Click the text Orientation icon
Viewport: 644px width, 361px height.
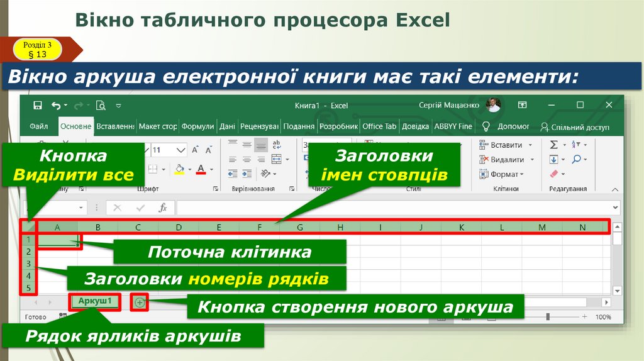coord(265,174)
